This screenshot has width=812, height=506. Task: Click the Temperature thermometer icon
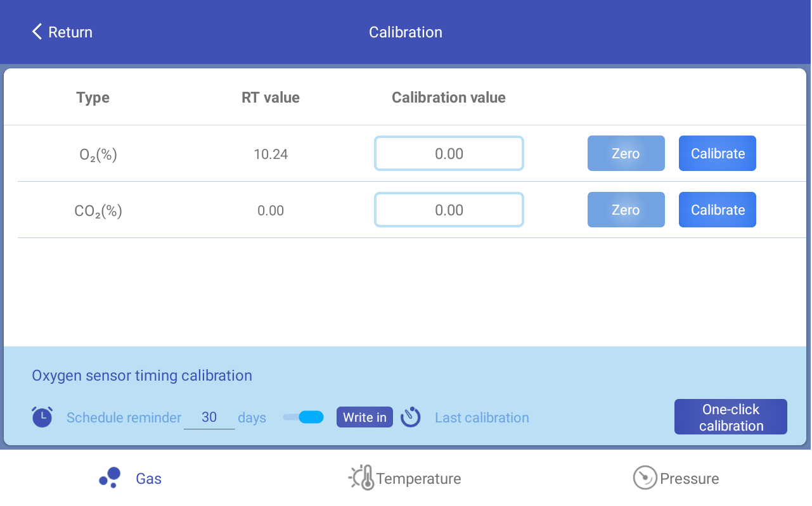pos(362,478)
